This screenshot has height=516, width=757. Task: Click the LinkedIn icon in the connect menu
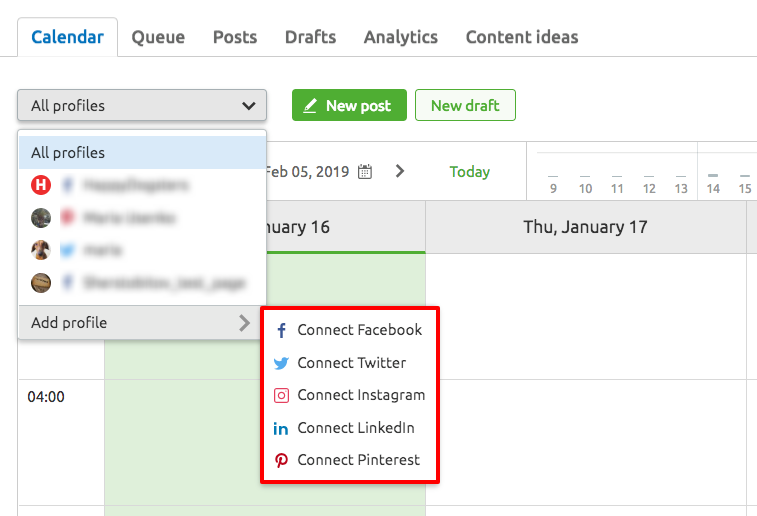[280, 428]
